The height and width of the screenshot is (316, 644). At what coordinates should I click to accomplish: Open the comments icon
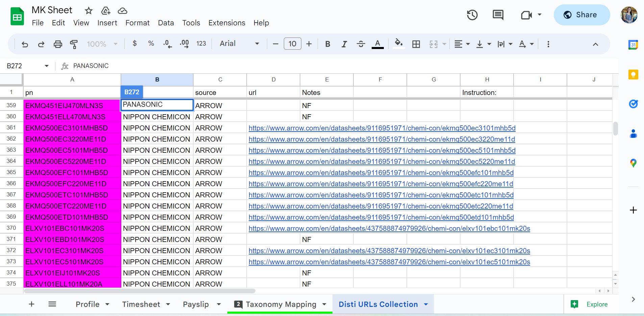point(498,15)
